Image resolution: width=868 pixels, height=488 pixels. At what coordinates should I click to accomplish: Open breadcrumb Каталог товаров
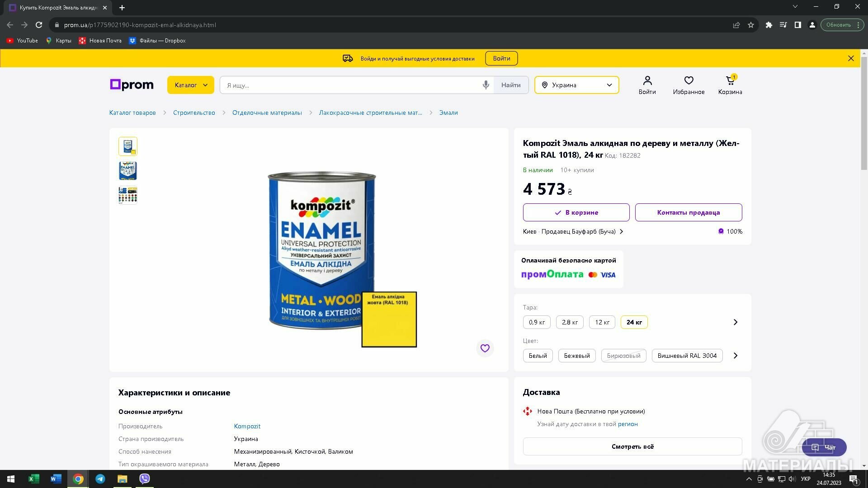point(132,113)
